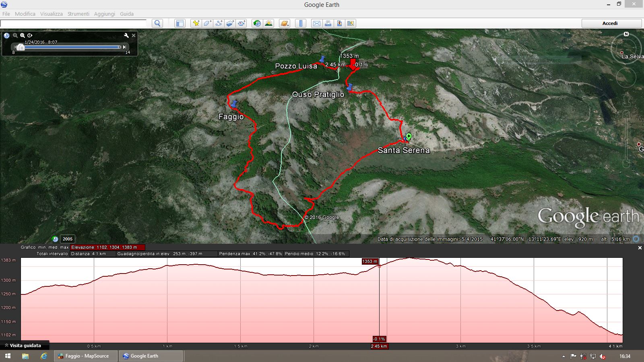This screenshot has width=644, height=362.
Task: Open the Modifica menu
Action: click(25, 14)
